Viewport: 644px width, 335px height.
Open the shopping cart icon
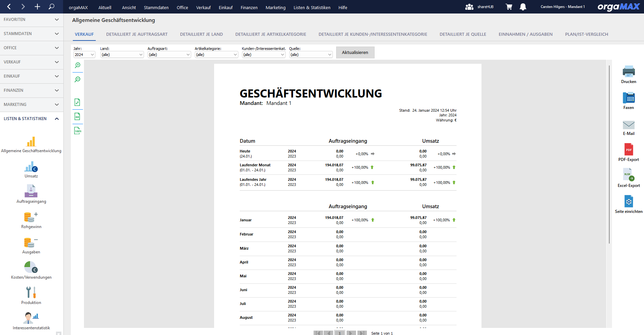(509, 7)
